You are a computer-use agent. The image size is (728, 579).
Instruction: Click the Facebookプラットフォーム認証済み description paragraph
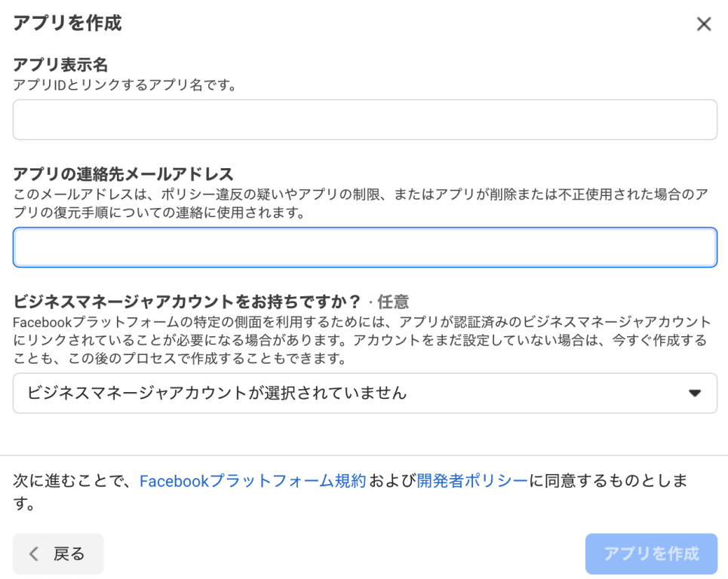361,341
